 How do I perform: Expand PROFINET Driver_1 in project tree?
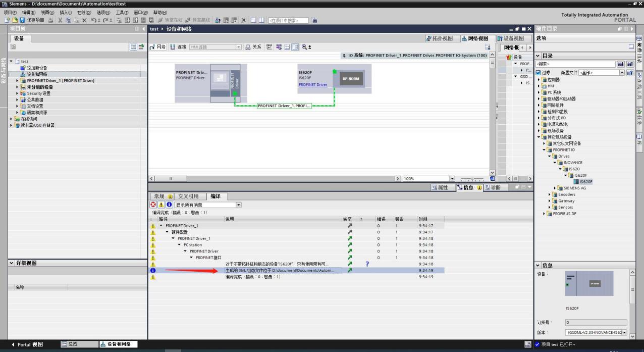point(17,80)
